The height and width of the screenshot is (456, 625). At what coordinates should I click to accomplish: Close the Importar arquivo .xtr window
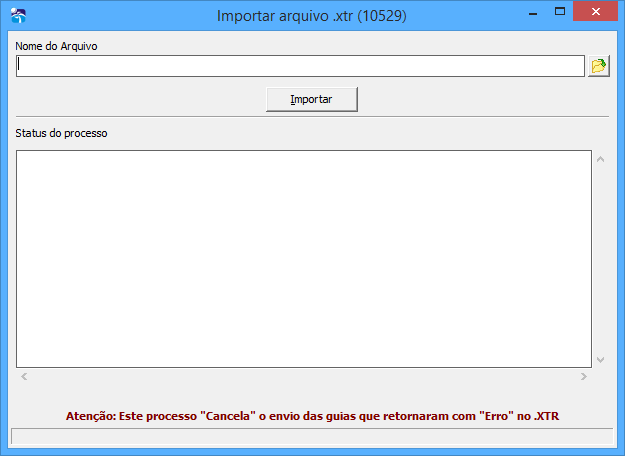pyautogui.click(x=596, y=12)
